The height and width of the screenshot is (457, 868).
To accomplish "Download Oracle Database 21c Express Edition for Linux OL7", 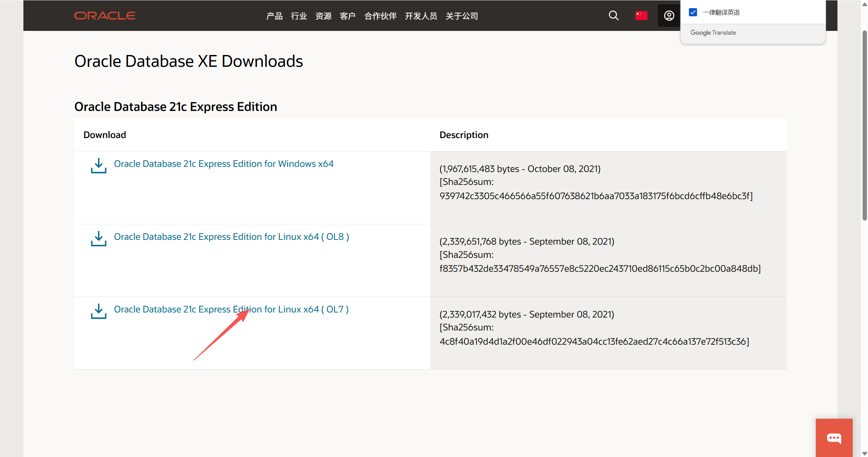I will tap(231, 309).
